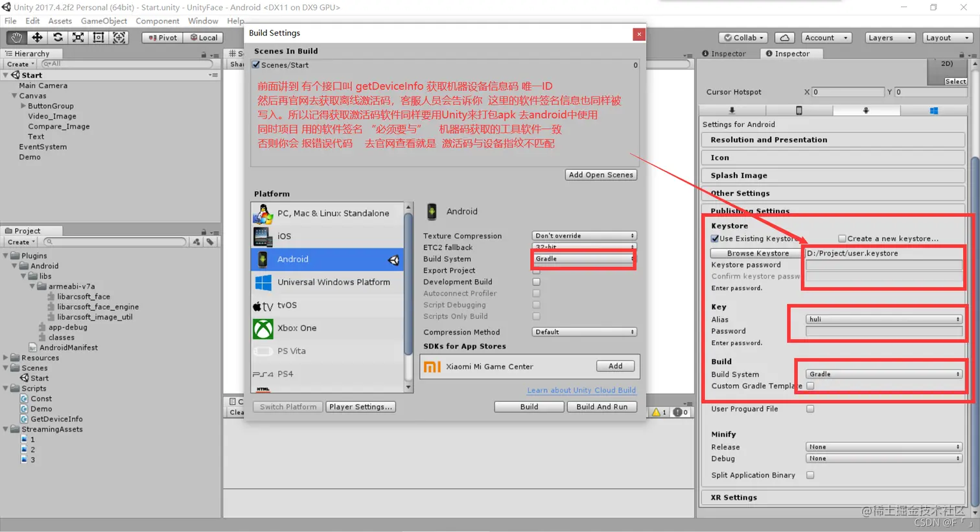Toggle Pivot handle position button
Viewport: 980px width, 532px height.
tap(163, 38)
